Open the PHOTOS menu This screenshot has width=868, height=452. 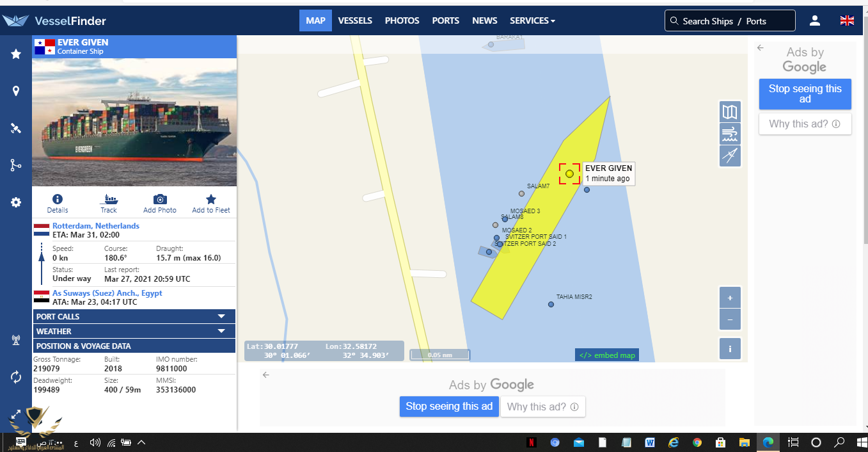coord(402,20)
